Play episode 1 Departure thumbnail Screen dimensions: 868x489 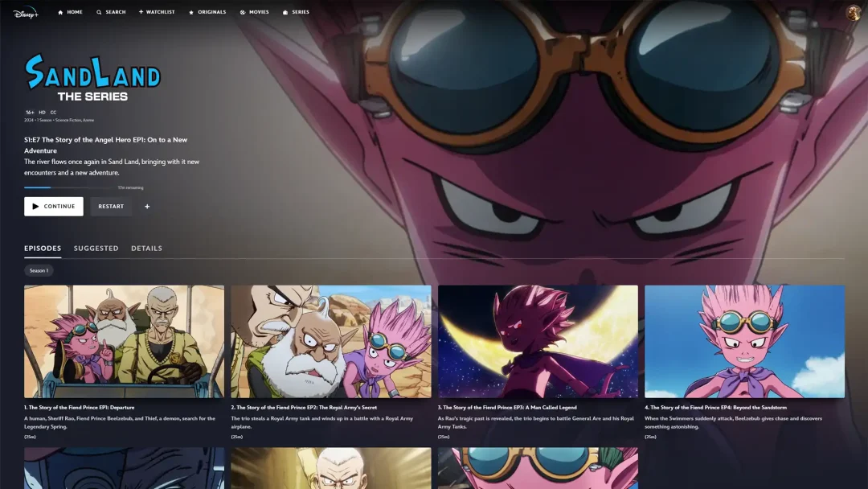pyautogui.click(x=124, y=342)
